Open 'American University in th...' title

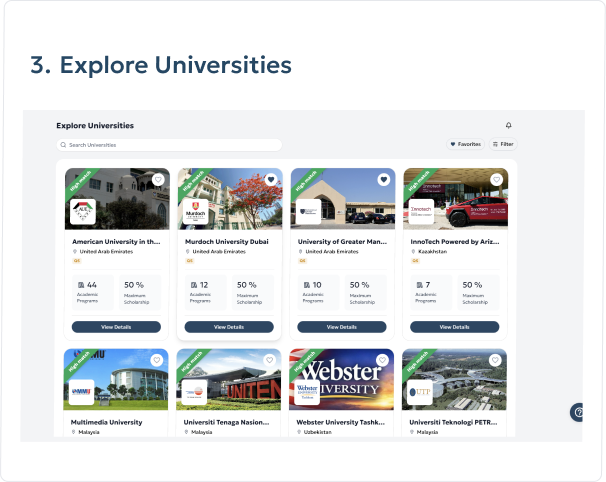pyautogui.click(x=116, y=242)
